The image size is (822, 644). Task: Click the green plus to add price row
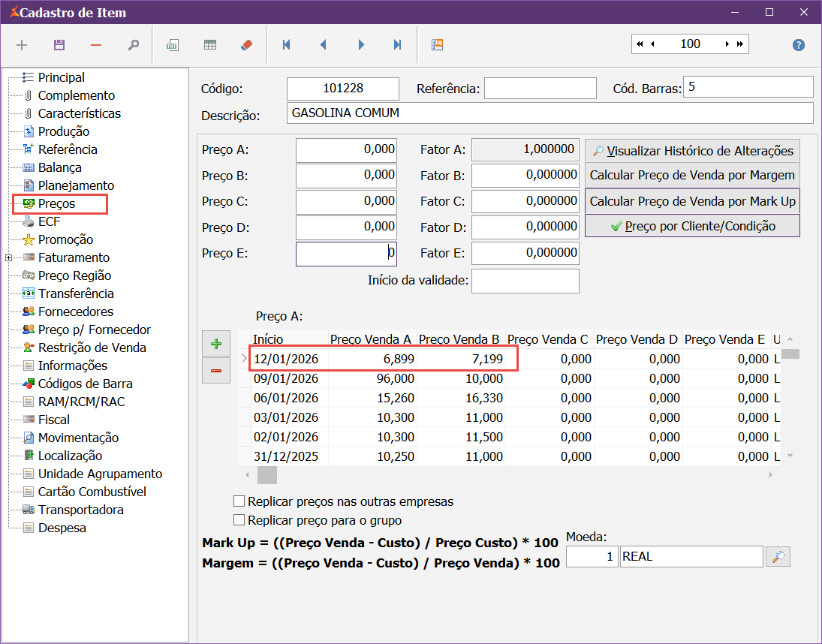click(216, 345)
